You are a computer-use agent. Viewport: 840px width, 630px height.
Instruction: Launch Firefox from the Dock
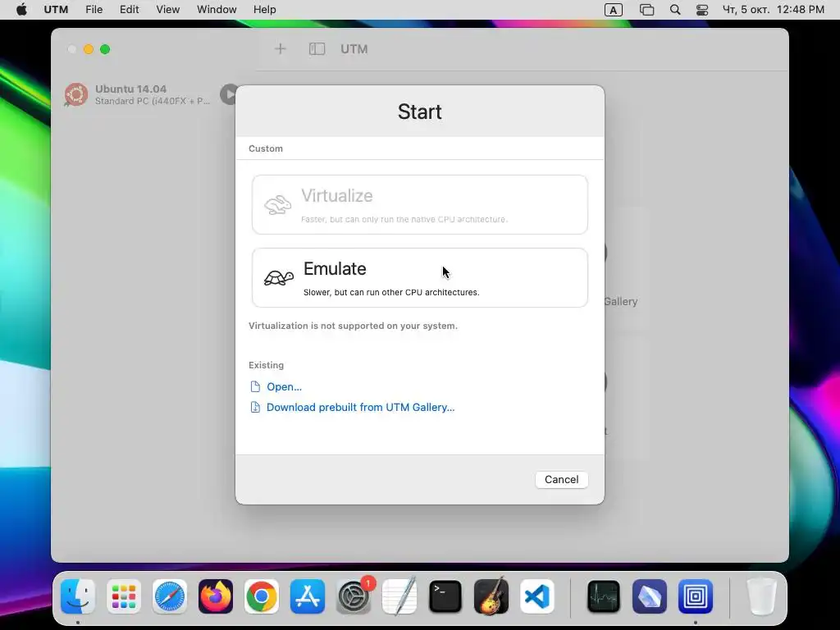(216, 596)
